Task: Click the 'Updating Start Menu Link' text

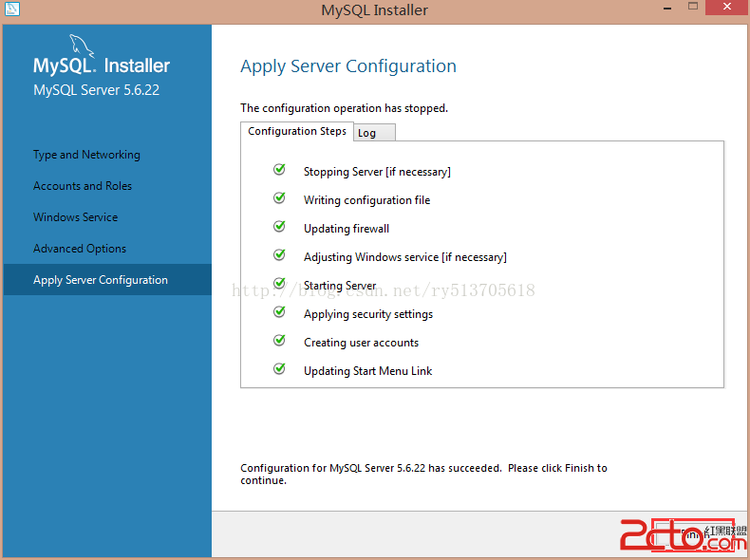Action: tap(367, 371)
